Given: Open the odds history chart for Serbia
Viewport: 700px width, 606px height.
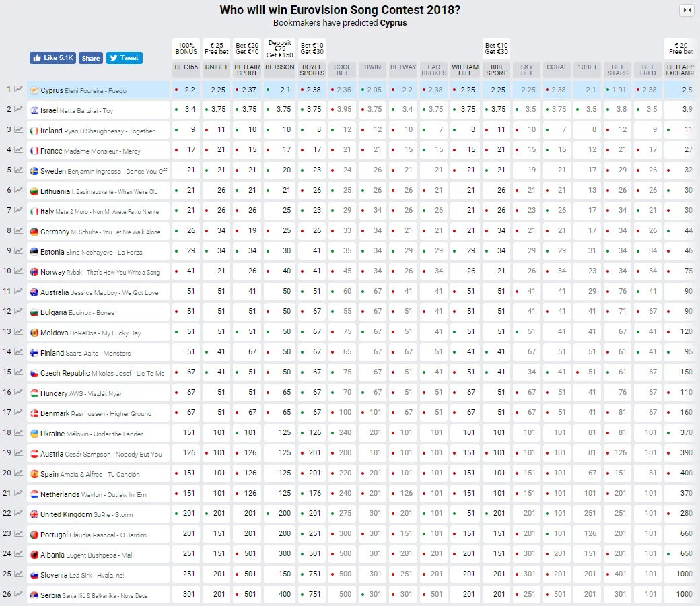Looking at the screenshot, I should [x=18, y=595].
